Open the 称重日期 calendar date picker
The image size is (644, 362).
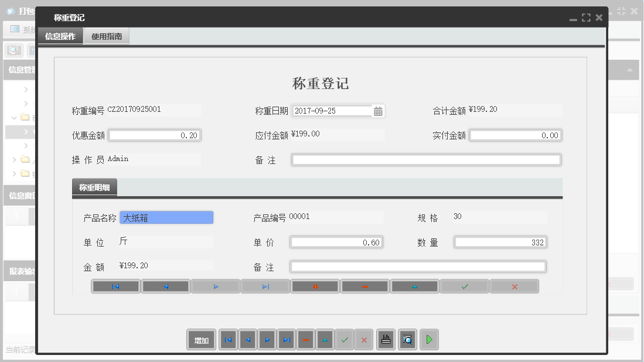379,111
